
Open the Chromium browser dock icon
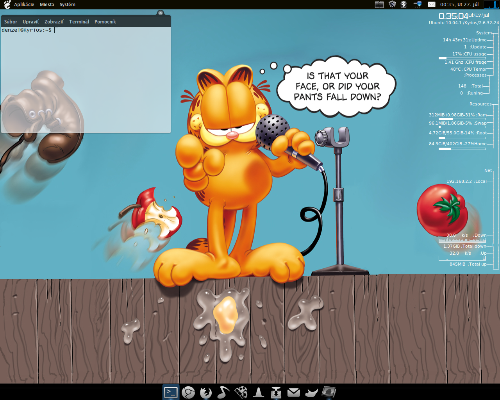tap(188, 392)
